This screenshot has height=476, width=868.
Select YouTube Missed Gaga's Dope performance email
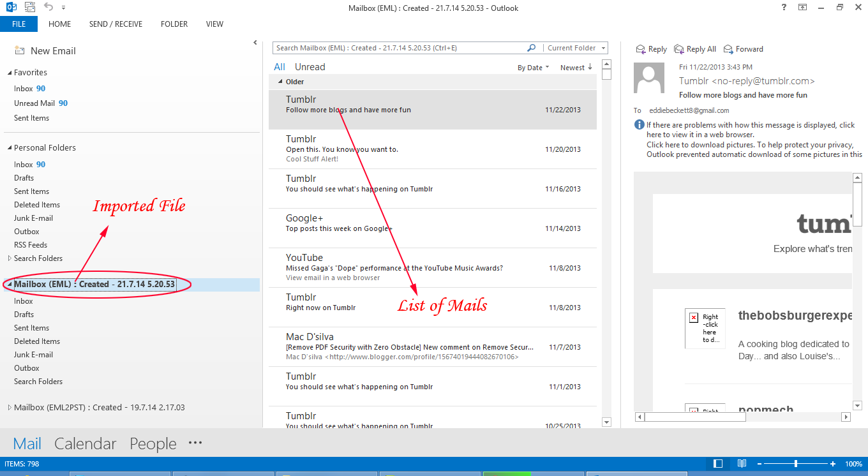tap(433, 267)
